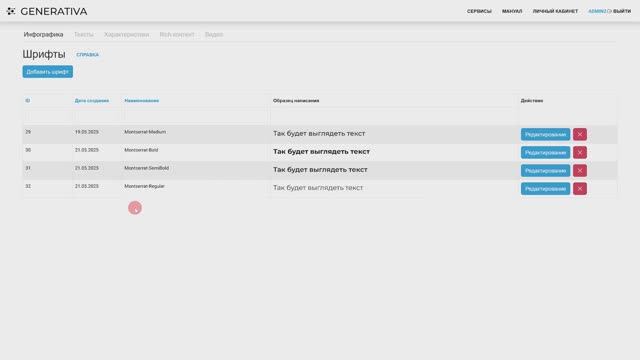The height and width of the screenshot is (360, 640).
Task: Click the Дата создания filter input field
Action: coord(97,117)
